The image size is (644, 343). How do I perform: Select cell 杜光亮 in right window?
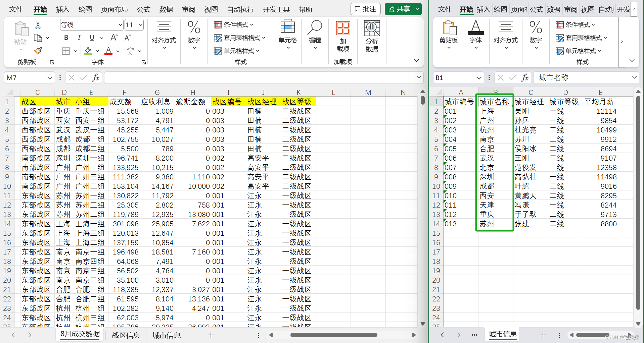pyautogui.click(x=530, y=130)
